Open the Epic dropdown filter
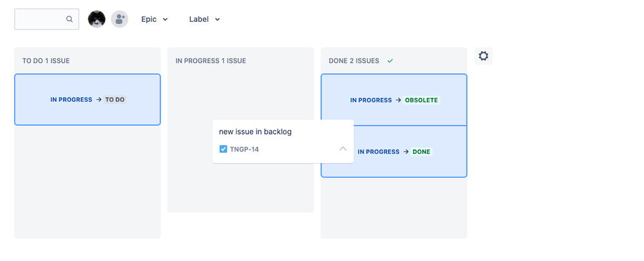This screenshot has height=261, width=644. 155,19
